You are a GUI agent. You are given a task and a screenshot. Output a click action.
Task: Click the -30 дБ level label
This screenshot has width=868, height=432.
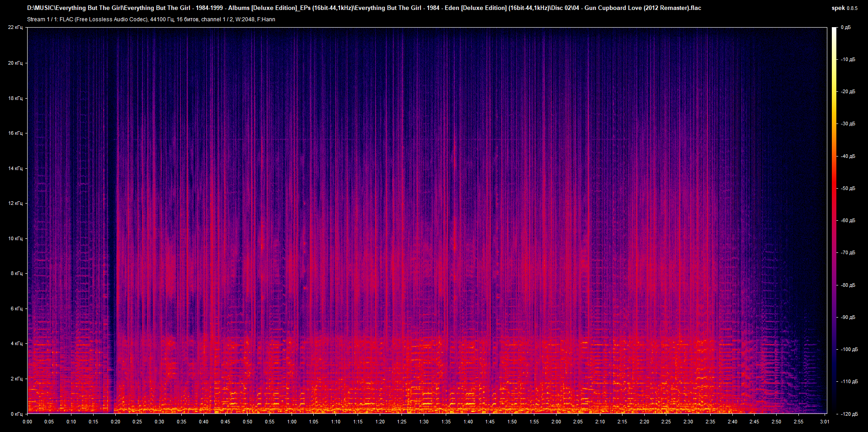[848, 124]
